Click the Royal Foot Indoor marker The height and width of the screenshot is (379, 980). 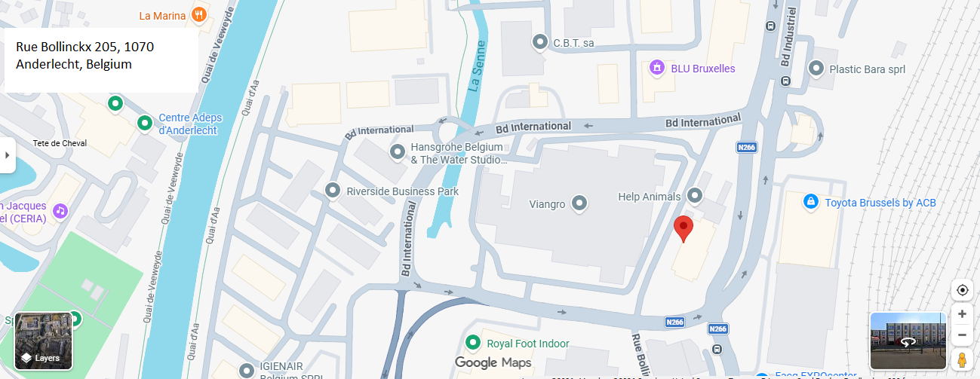[x=473, y=344]
